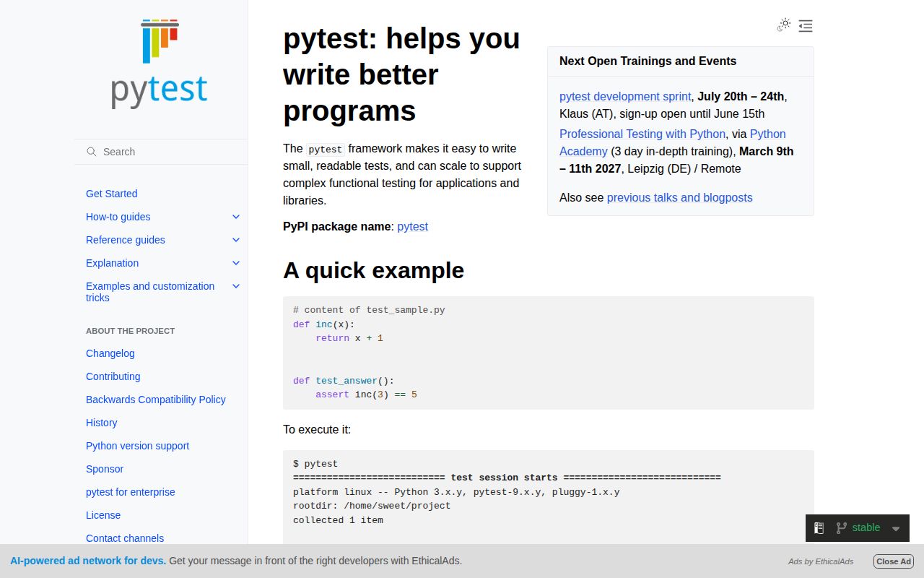Viewport: 924px width, 578px height.
Task: Toggle the light/dark theme icon
Action: (784, 25)
